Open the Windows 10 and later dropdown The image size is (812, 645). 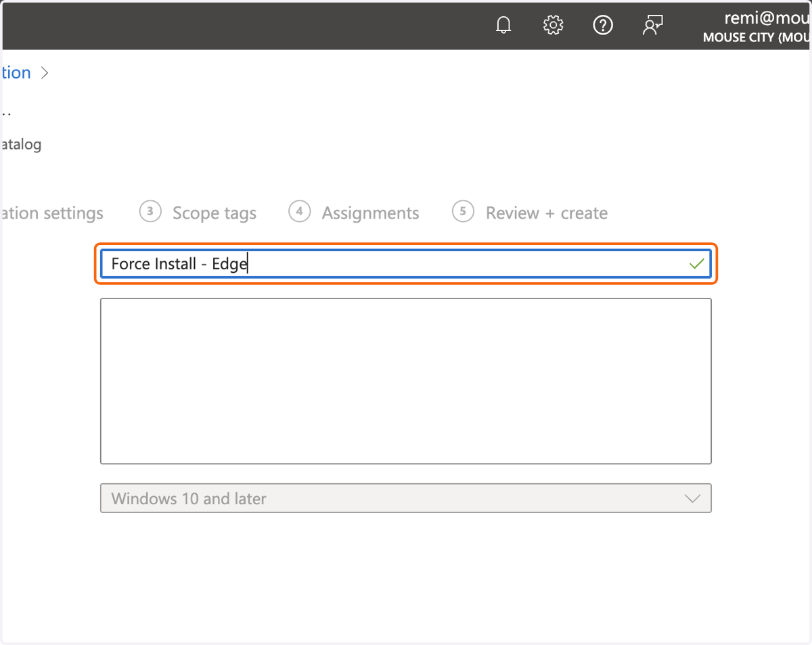(x=406, y=498)
